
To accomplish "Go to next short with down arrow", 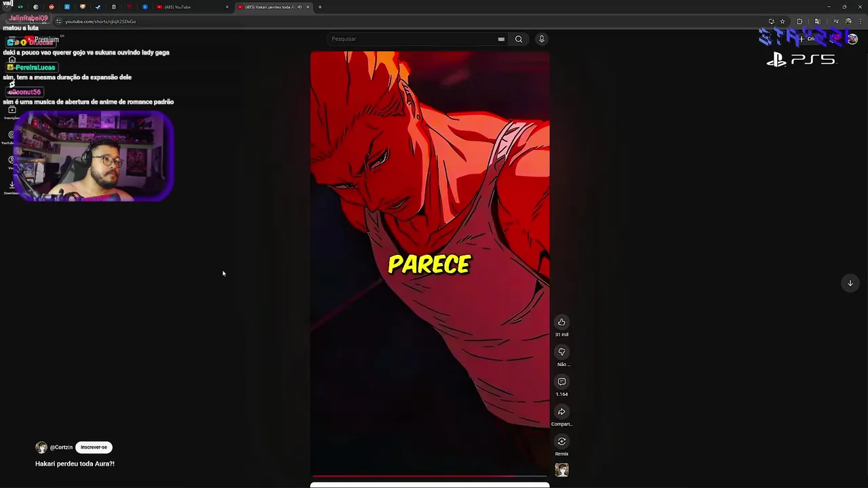I will (x=850, y=283).
